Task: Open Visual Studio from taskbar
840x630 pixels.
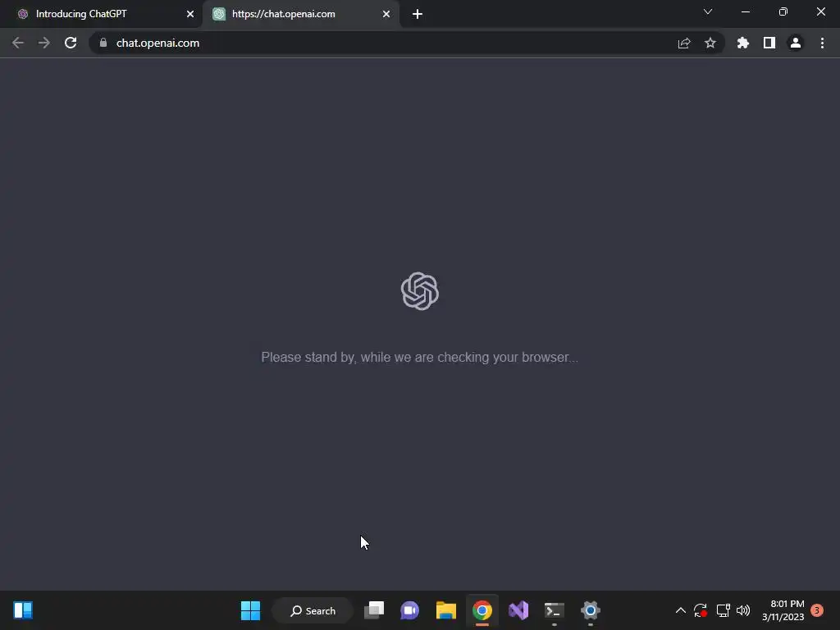Action: point(518,610)
